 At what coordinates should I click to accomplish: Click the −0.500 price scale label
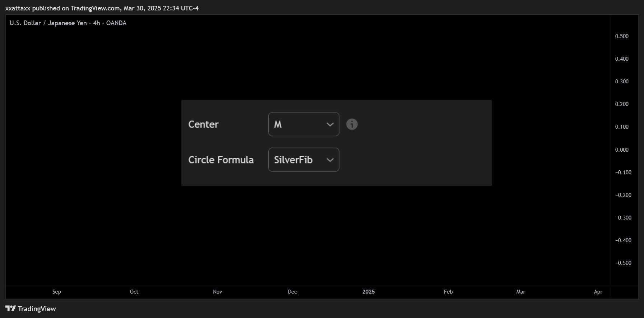point(623,263)
